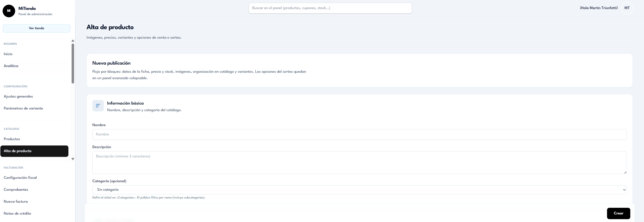Open Analítica section

(x=11, y=66)
